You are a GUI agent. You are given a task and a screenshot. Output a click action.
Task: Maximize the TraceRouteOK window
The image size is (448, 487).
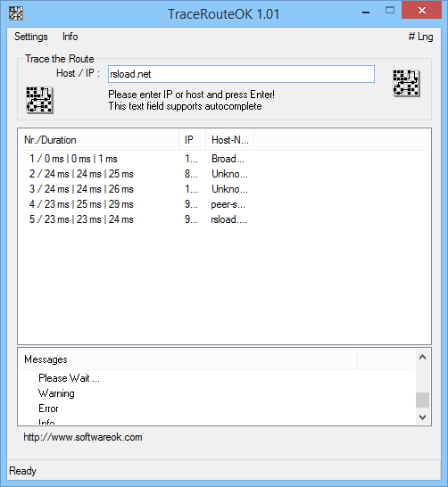[x=390, y=10]
